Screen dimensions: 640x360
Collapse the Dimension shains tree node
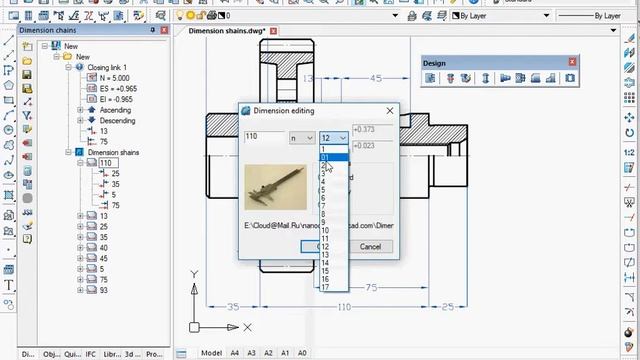68,152
